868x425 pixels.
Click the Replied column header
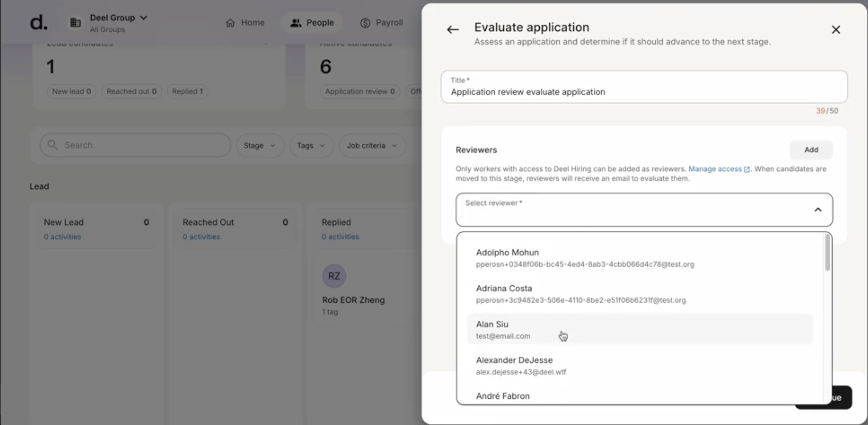point(336,222)
